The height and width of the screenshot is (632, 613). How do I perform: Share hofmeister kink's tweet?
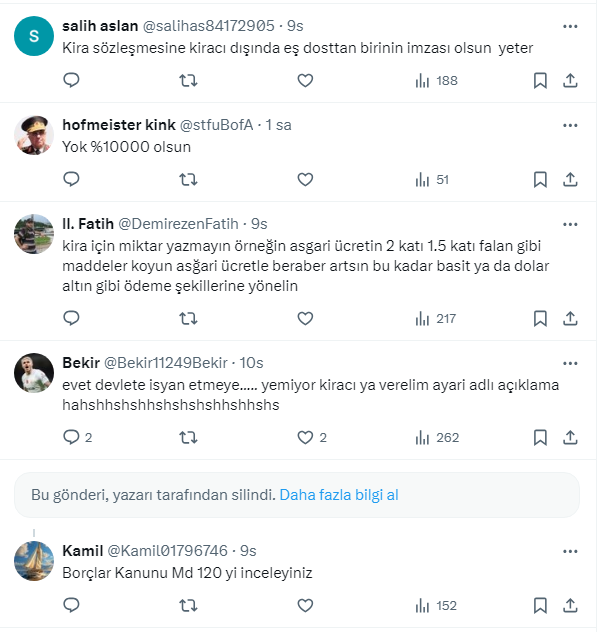coord(570,179)
